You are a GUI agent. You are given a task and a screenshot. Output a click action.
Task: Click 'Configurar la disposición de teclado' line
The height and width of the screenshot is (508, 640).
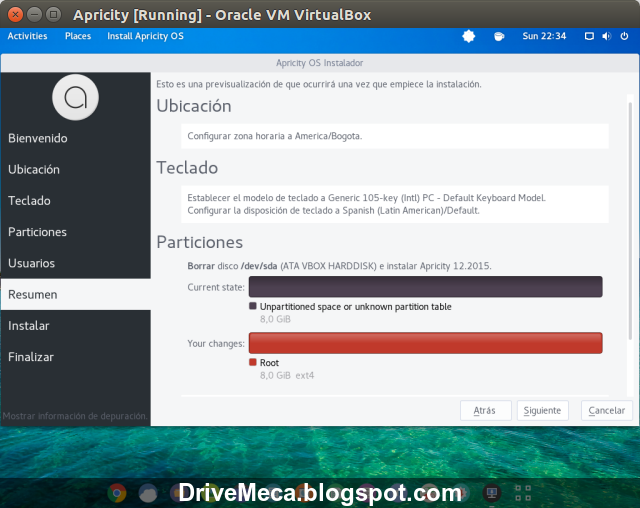pos(333,211)
